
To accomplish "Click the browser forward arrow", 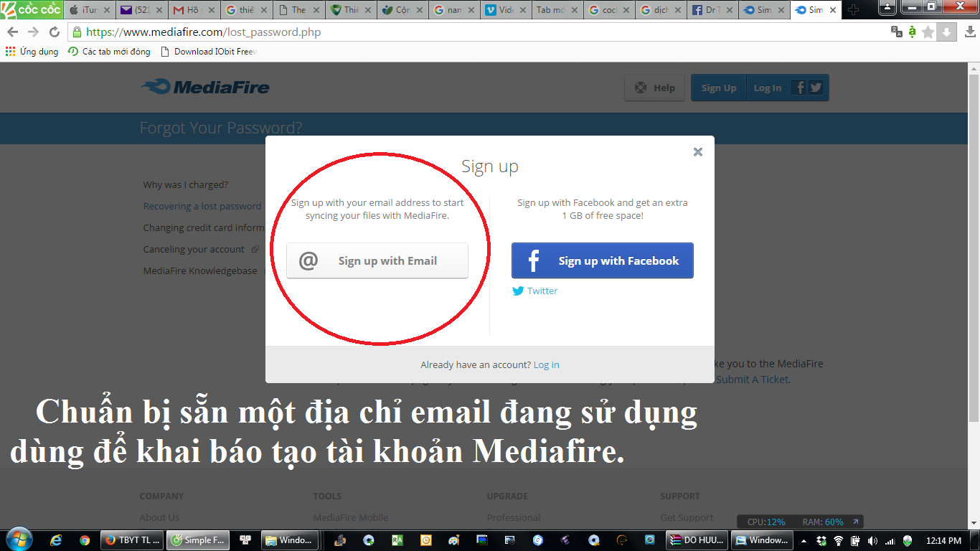I will [x=34, y=32].
